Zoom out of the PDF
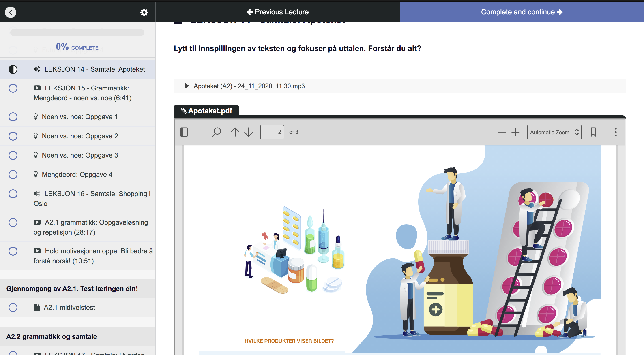 (502, 132)
